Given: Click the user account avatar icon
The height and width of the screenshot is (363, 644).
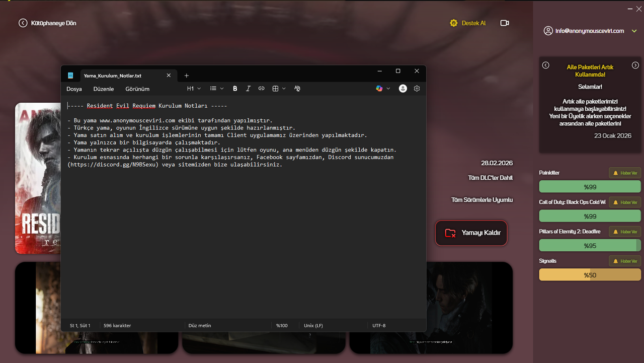Looking at the screenshot, I should click(x=548, y=31).
